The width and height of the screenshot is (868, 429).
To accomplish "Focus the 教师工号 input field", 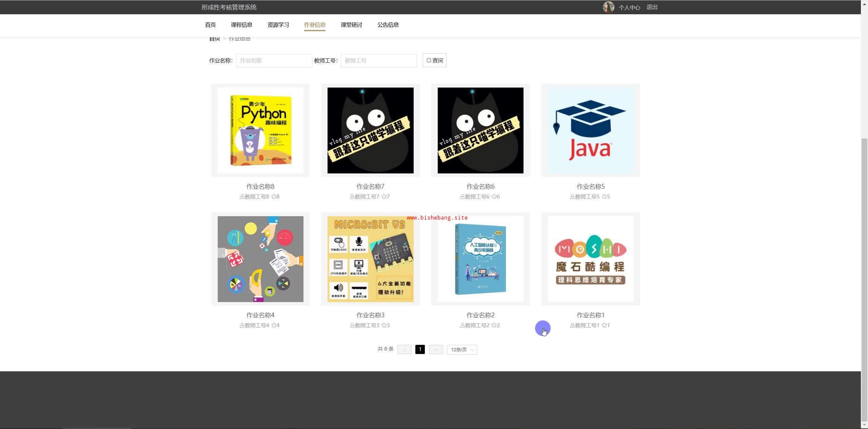I will point(378,61).
